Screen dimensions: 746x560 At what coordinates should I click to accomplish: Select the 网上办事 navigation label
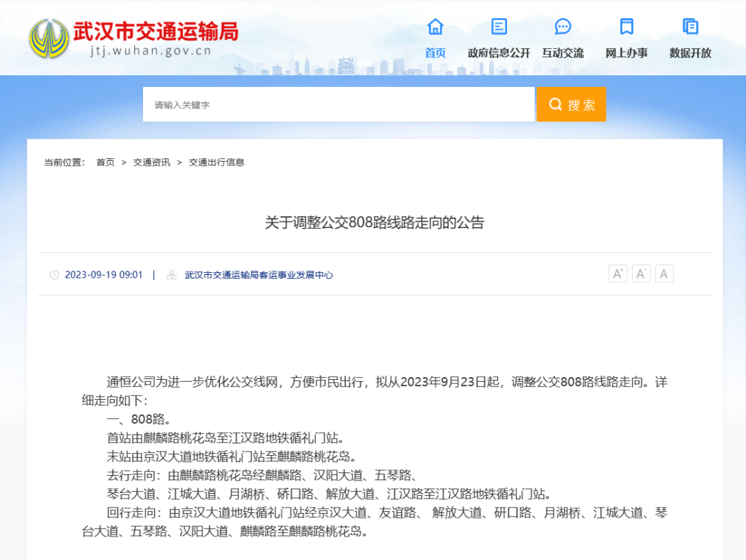(x=627, y=53)
